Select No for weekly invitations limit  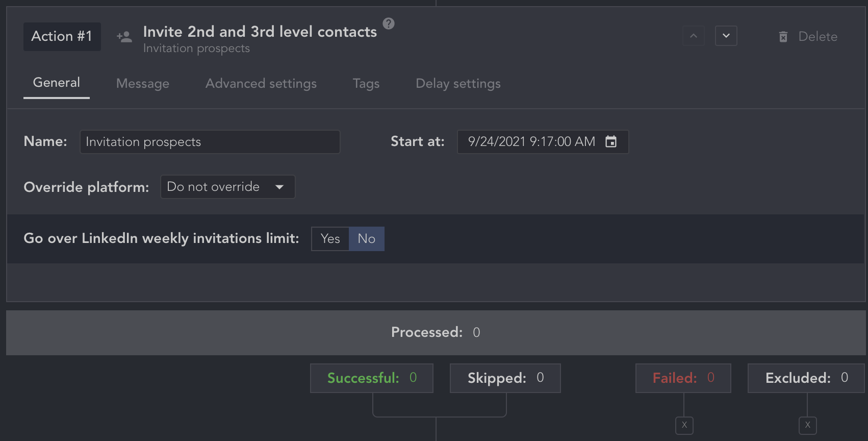tap(367, 239)
